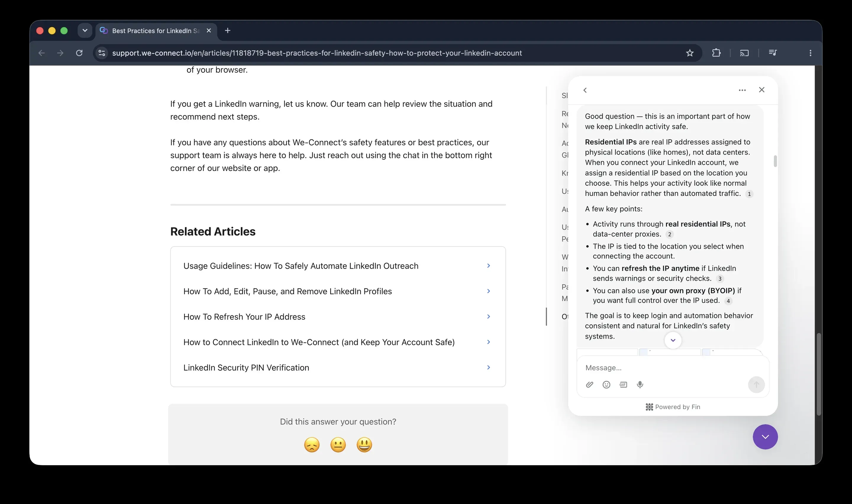Open citation source 3 in chat
Viewport: 852px width, 504px height.
click(719, 279)
